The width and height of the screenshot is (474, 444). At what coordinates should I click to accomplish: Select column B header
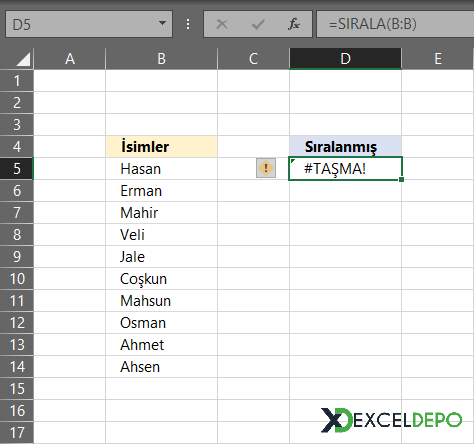coord(161,59)
